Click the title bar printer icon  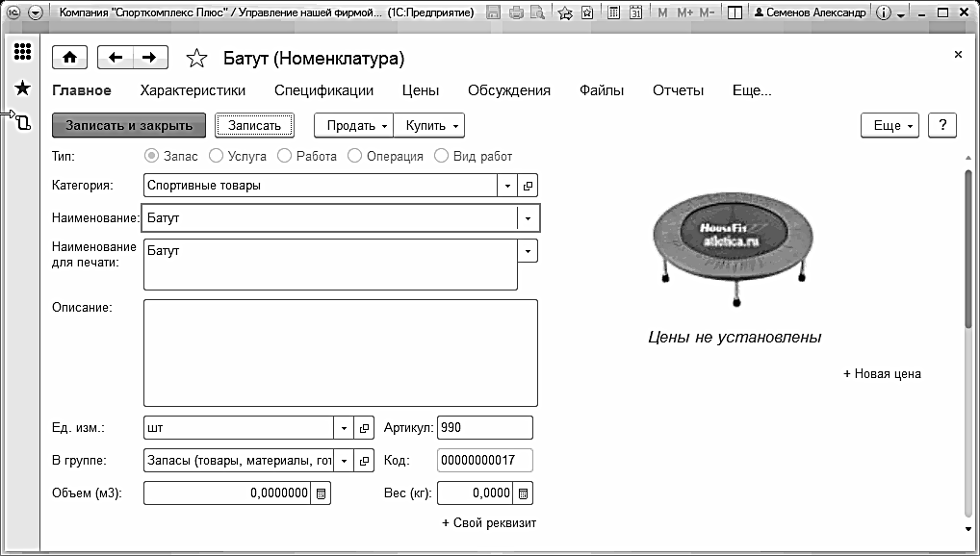click(516, 13)
